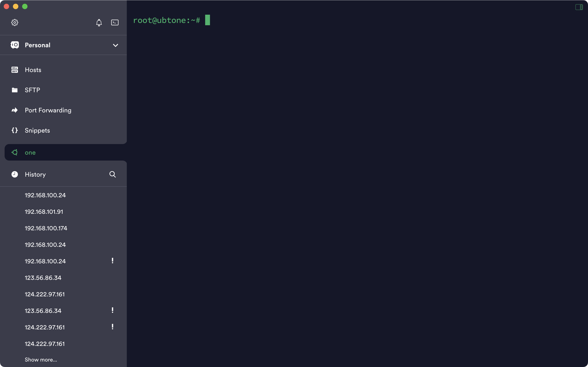
Task: Select the active 'one' terminal session tab
Action: pos(30,153)
